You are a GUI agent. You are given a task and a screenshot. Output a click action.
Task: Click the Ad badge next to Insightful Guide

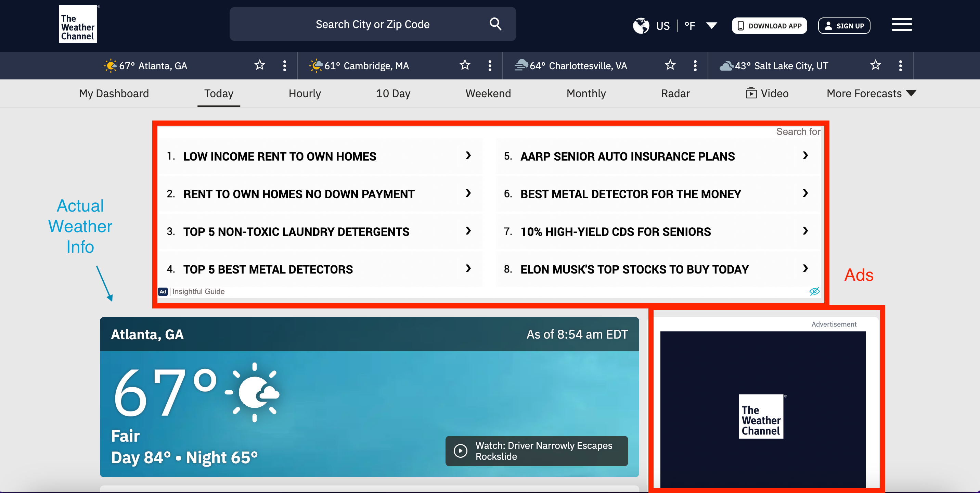click(x=163, y=291)
